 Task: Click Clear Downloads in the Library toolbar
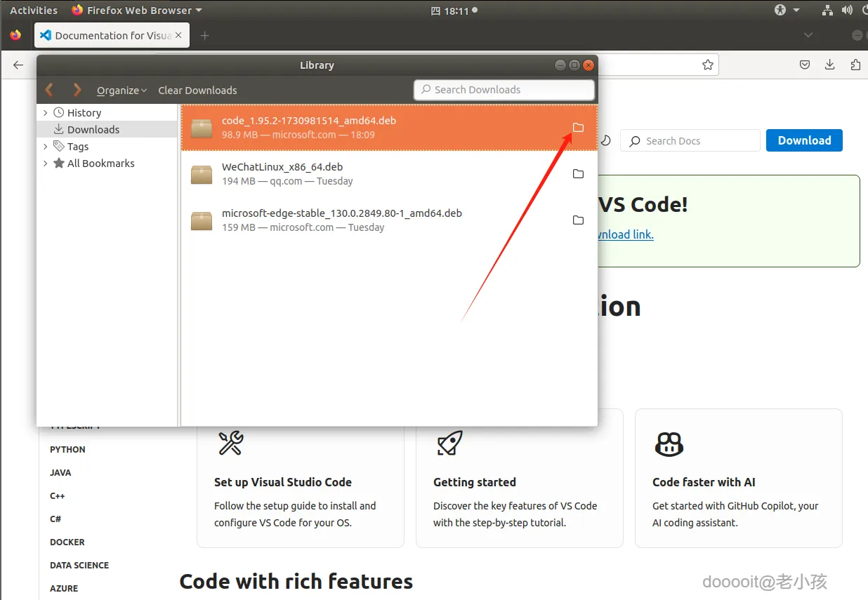197,91
